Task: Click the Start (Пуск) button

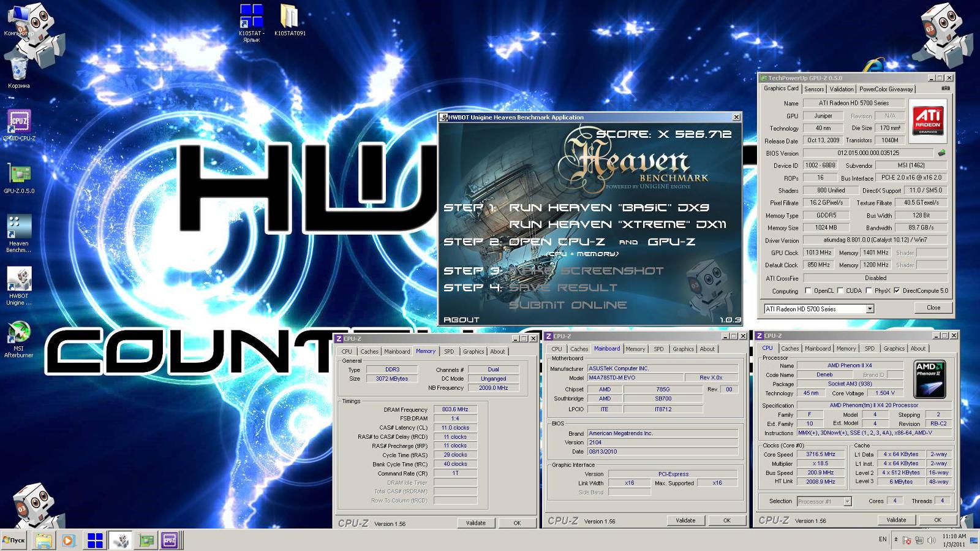Action: [x=14, y=540]
